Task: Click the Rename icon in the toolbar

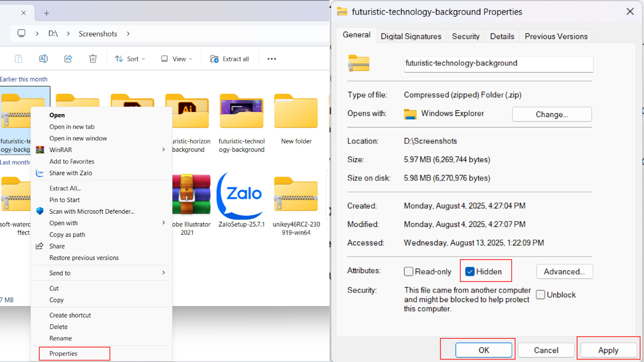Action: (x=43, y=59)
